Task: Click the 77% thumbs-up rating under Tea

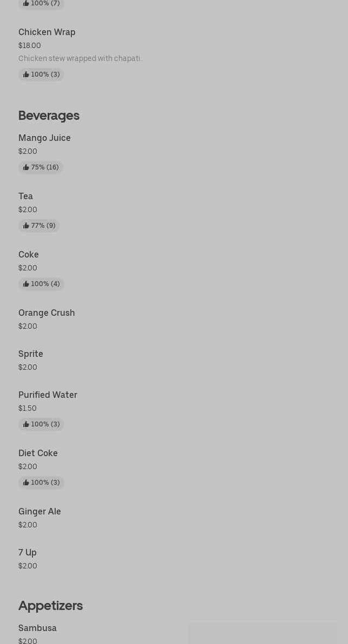Action: point(39,226)
